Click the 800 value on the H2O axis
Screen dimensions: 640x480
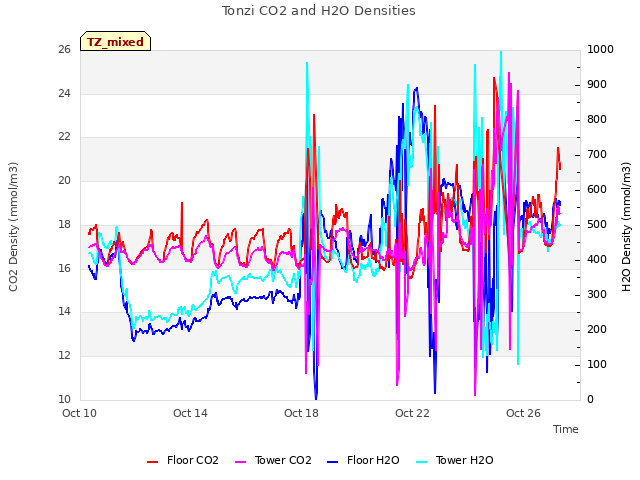click(597, 120)
